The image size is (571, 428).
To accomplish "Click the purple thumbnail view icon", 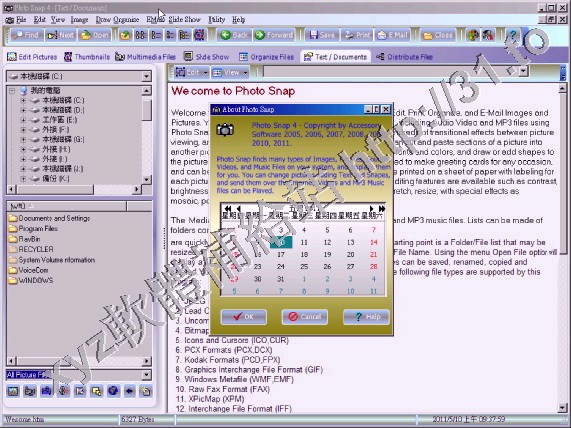I will 199,35.
